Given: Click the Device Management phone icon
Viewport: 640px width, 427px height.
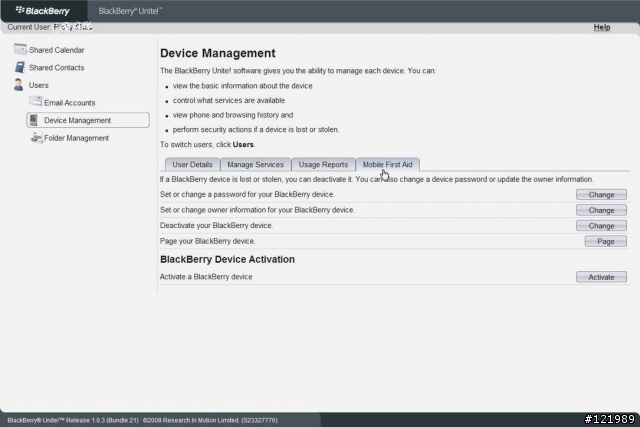Looking at the screenshot, I should pyautogui.click(x=34, y=120).
